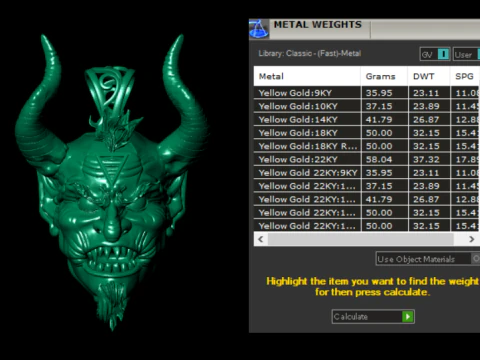Click the table's right scroll arrow
480x360 pixels.
471,239
